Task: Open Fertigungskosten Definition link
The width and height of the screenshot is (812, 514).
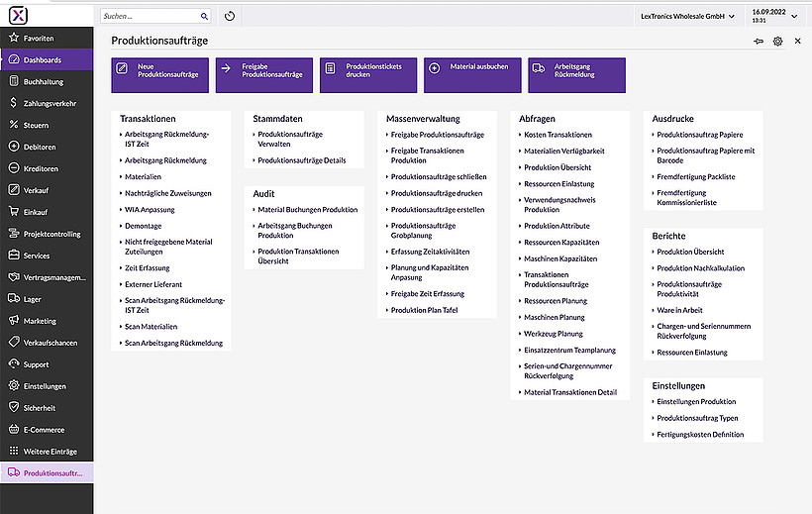Action: coord(700,435)
